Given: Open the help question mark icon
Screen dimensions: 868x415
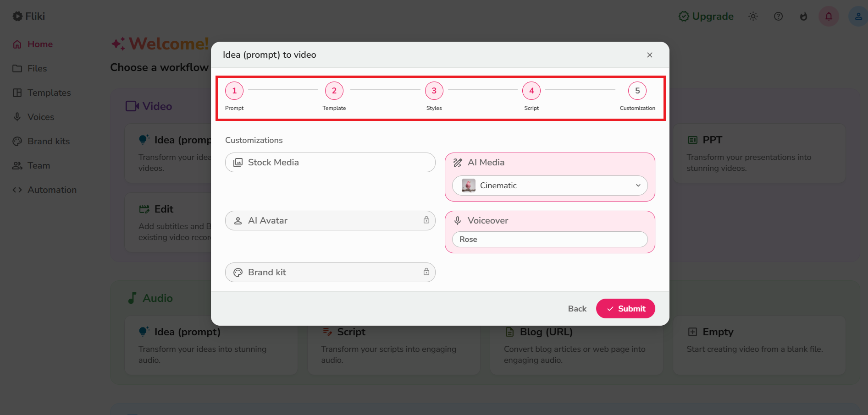Looking at the screenshot, I should click(x=778, y=16).
